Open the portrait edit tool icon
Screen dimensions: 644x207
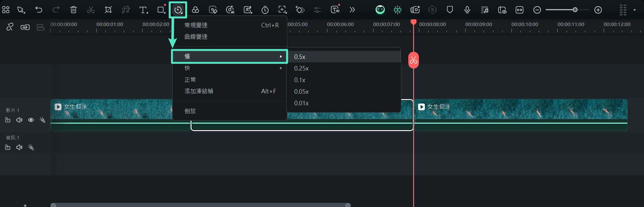click(x=248, y=10)
